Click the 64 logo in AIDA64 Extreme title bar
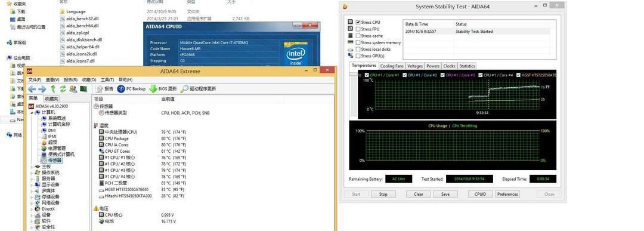 30,71
